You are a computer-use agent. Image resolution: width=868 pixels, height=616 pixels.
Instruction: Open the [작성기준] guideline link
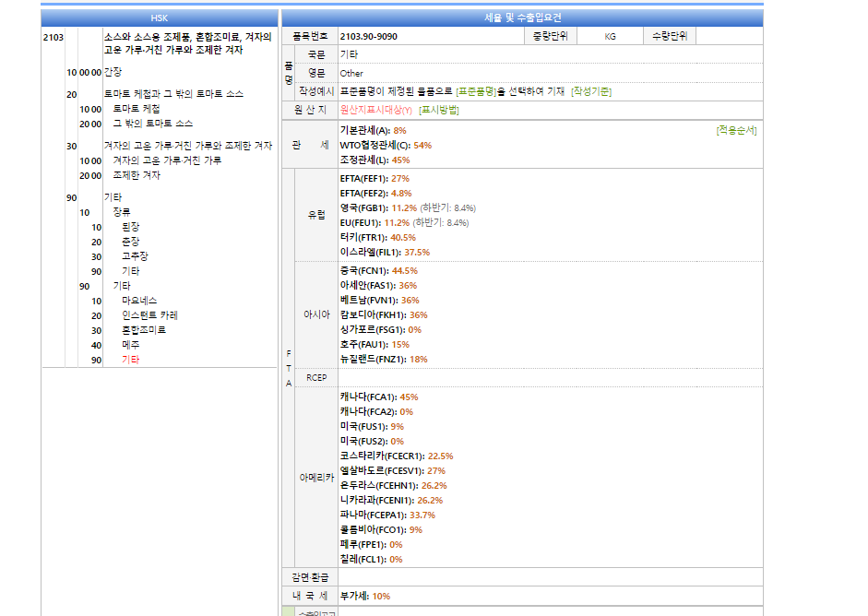(x=590, y=91)
